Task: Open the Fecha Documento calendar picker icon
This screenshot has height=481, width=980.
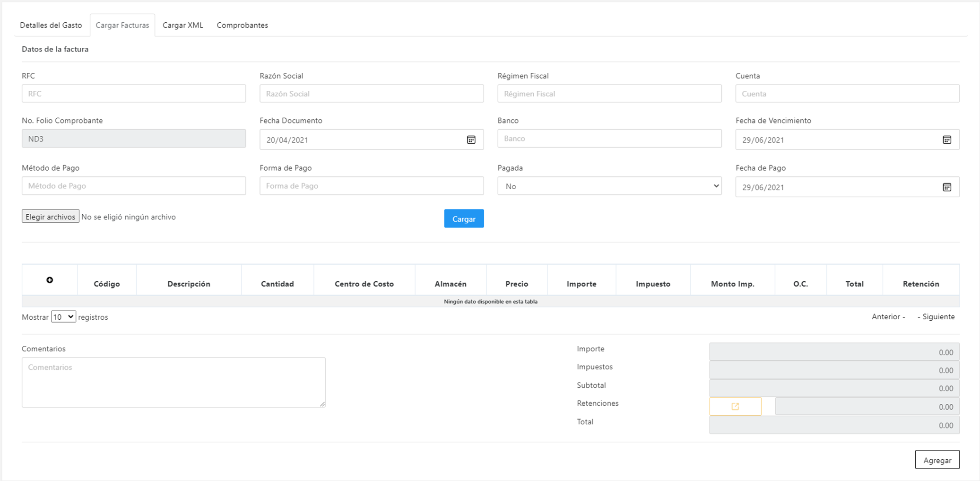Action: (x=471, y=140)
